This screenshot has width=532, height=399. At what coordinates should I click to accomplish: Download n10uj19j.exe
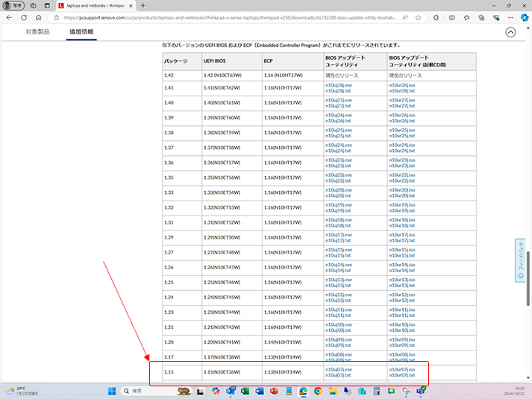tap(339, 205)
